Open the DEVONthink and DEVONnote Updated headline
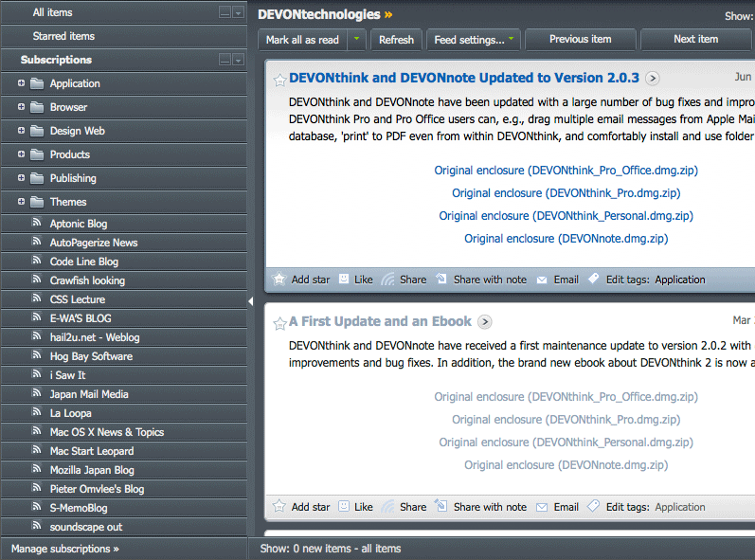The height and width of the screenshot is (560, 755). [x=464, y=78]
